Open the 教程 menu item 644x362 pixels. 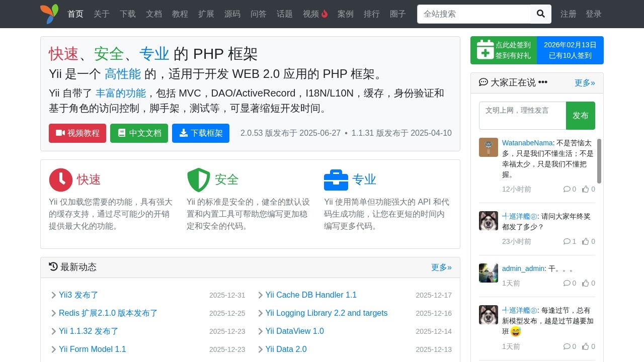pos(180,14)
